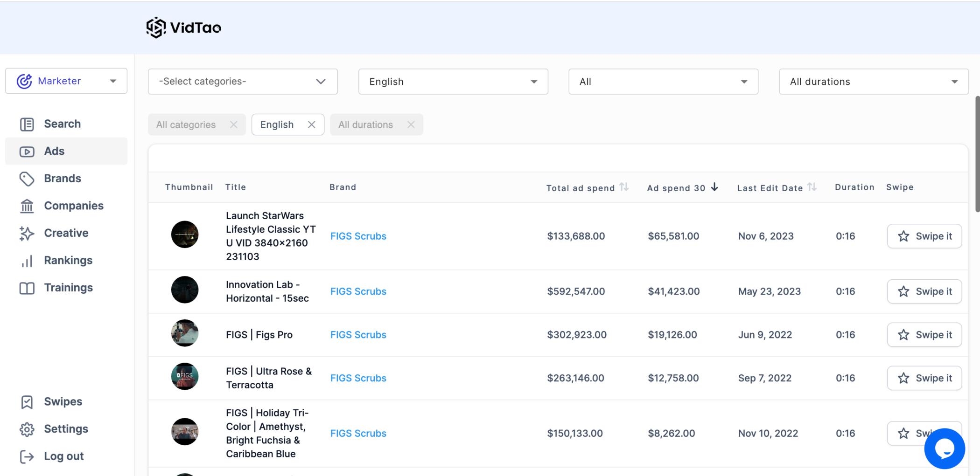The width and height of the screenshot is (980, 476).
Task: Open FIGS Scrubs link in Ultra Rose row
Action: (358, 378)
